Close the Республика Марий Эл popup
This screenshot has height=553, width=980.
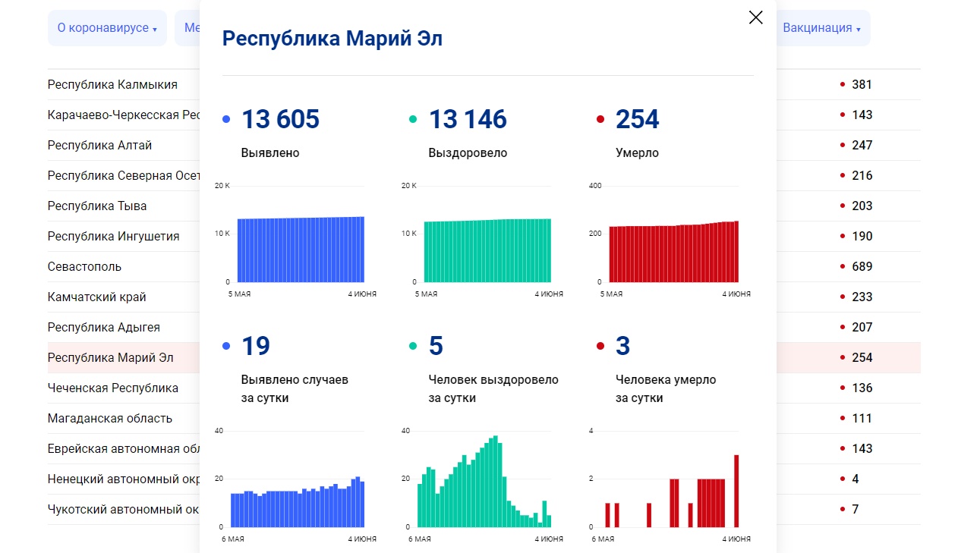pos(755,17)
